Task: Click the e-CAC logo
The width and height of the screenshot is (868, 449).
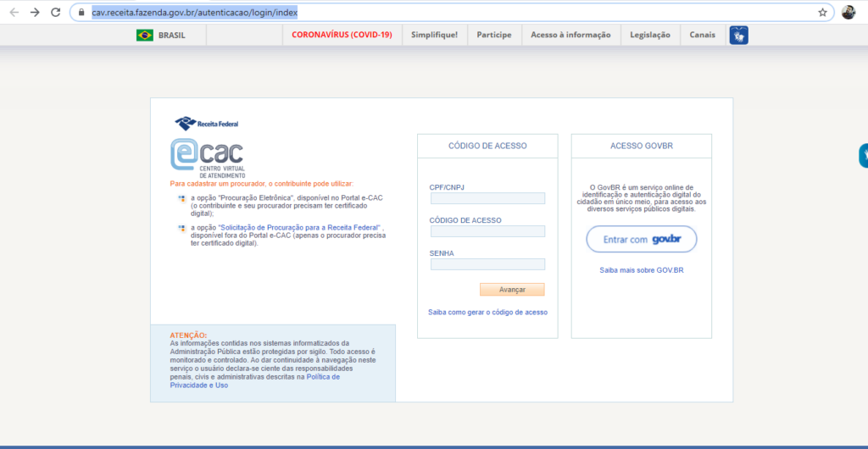Action: (x=207, y=158)
